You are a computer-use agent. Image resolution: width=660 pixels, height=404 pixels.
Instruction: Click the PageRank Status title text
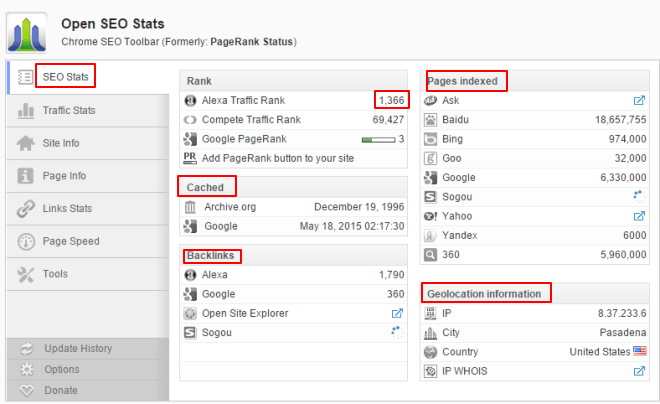point(251,42)
